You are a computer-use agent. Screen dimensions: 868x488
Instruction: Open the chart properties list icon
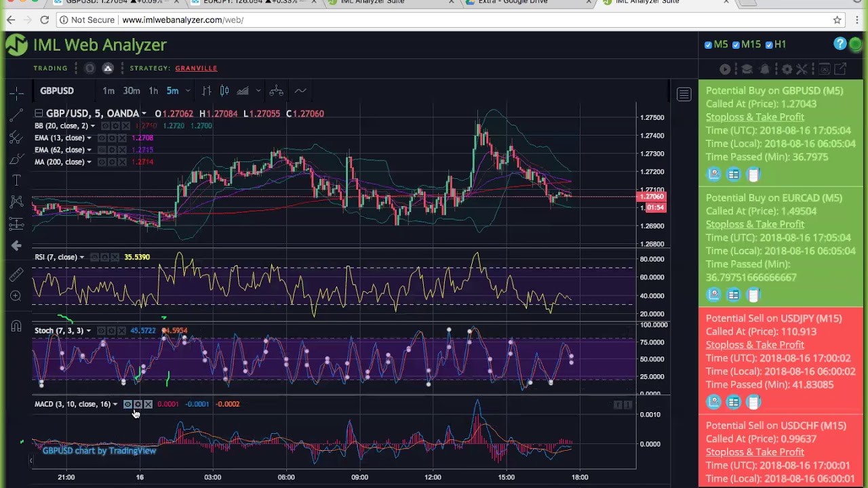click(684, 95)
